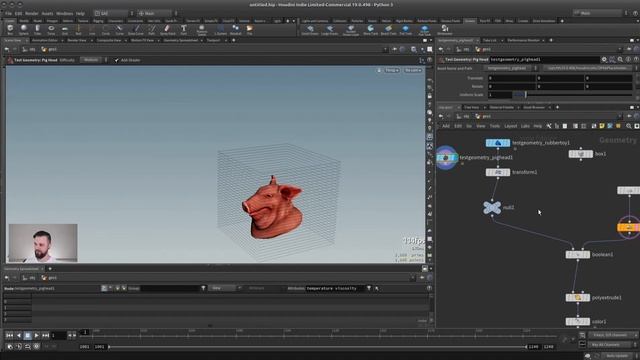Select the Whitewater shelf tool
This screenshot has width=640, height=360.
[x=444, y=30]
